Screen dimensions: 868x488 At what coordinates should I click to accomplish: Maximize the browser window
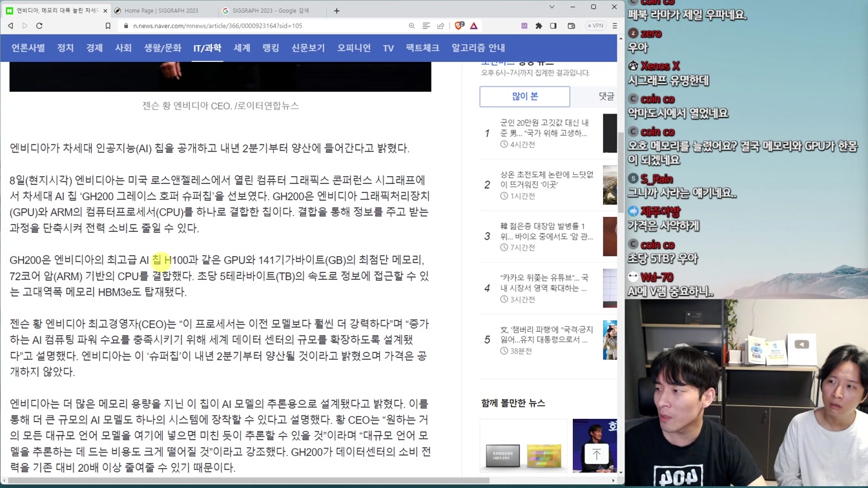click(x=593, y=7)
